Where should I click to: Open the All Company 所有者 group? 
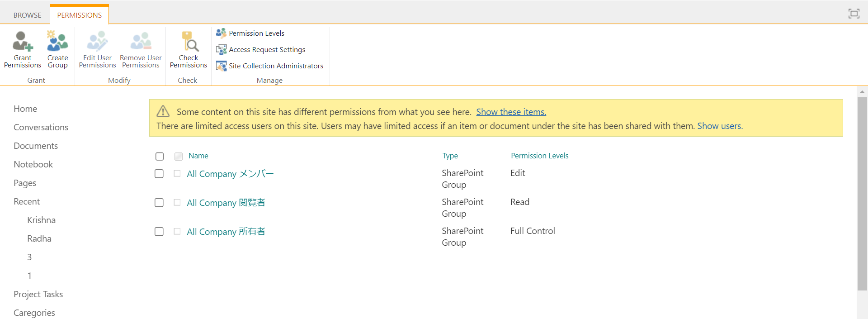click(x=226, y=232)
